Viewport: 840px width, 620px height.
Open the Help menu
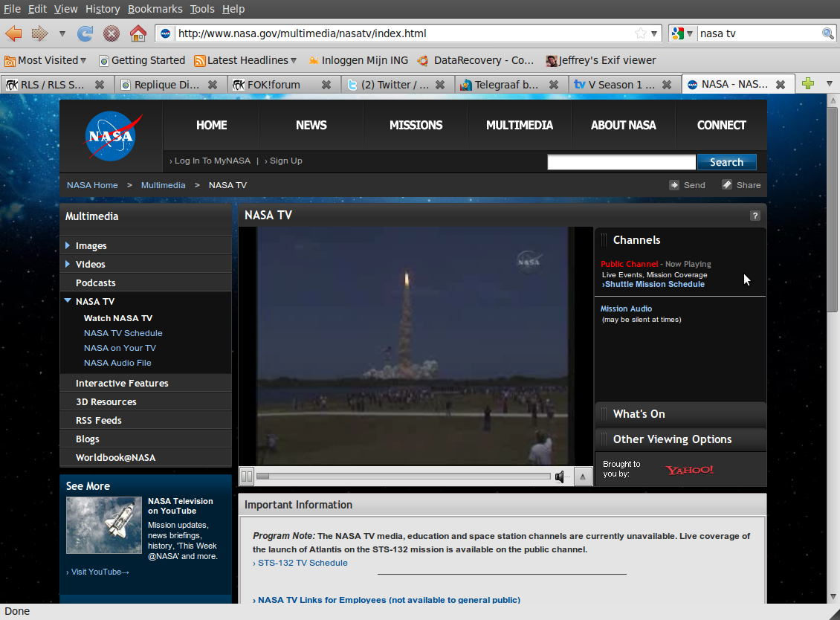[x=233, y=9]
